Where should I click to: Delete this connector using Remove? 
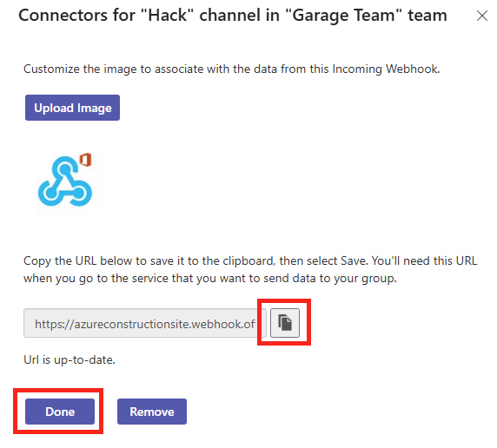coord(152,412)
